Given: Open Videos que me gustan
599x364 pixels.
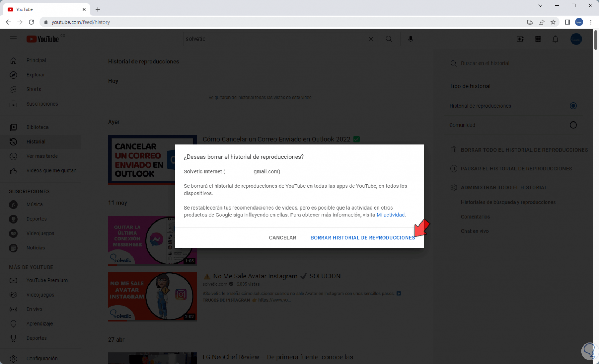Looking at the screenshot, I should pyautogui.click(x=41, y=171).
